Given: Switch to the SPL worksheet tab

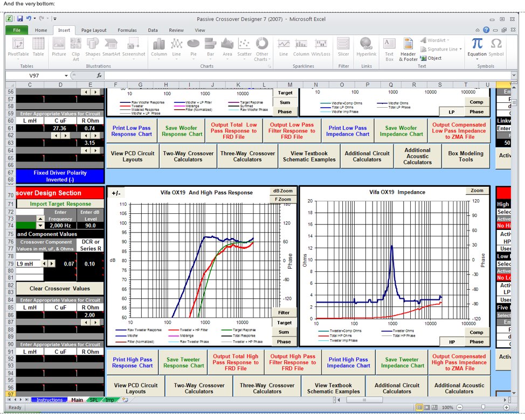Looking at the screenshot, I should 94,400.
